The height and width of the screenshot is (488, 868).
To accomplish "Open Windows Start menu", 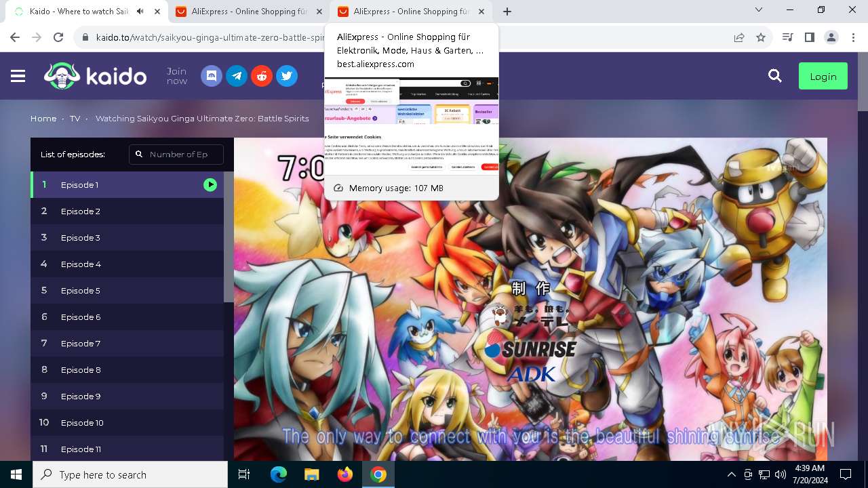I will [x=16, y=474].
